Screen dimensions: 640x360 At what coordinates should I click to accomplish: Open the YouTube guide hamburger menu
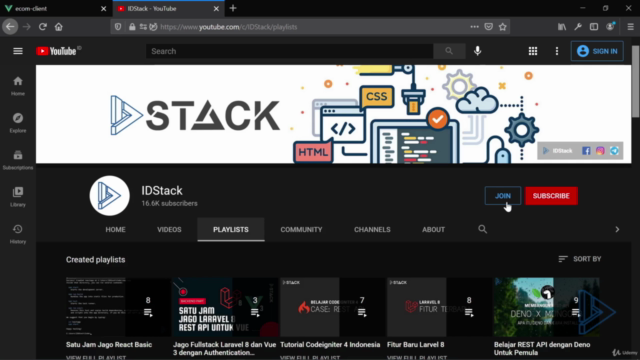[x=18, y=51]
